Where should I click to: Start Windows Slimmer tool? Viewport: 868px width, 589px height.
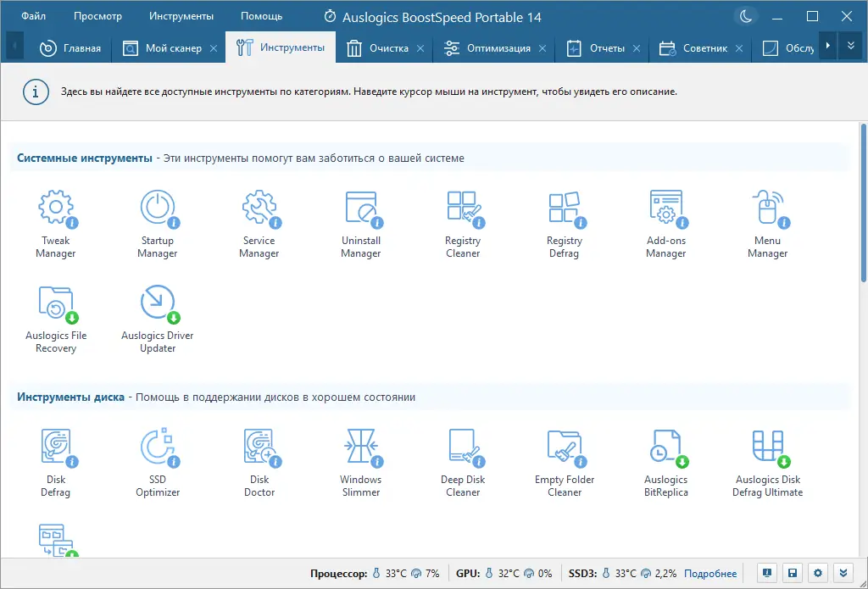[x=361, y=462]
